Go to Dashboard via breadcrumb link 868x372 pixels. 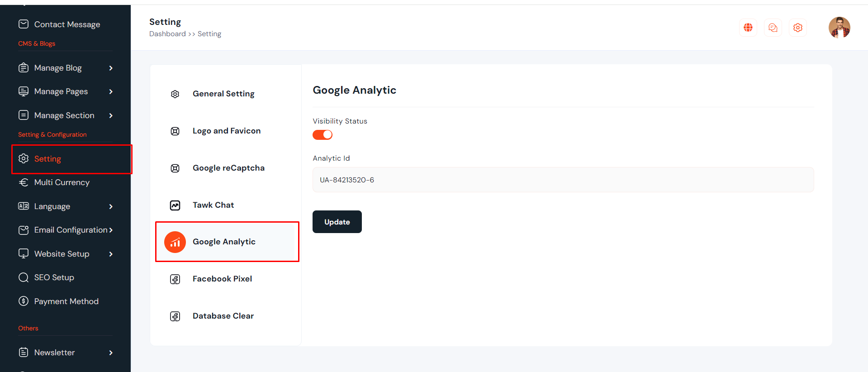[167, 34]
